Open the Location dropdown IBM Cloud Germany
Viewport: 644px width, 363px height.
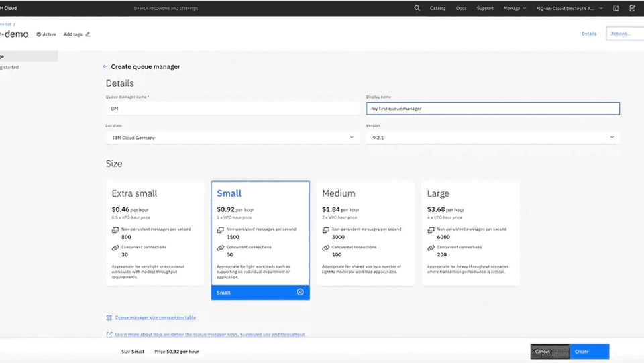(x=233, y=137)
